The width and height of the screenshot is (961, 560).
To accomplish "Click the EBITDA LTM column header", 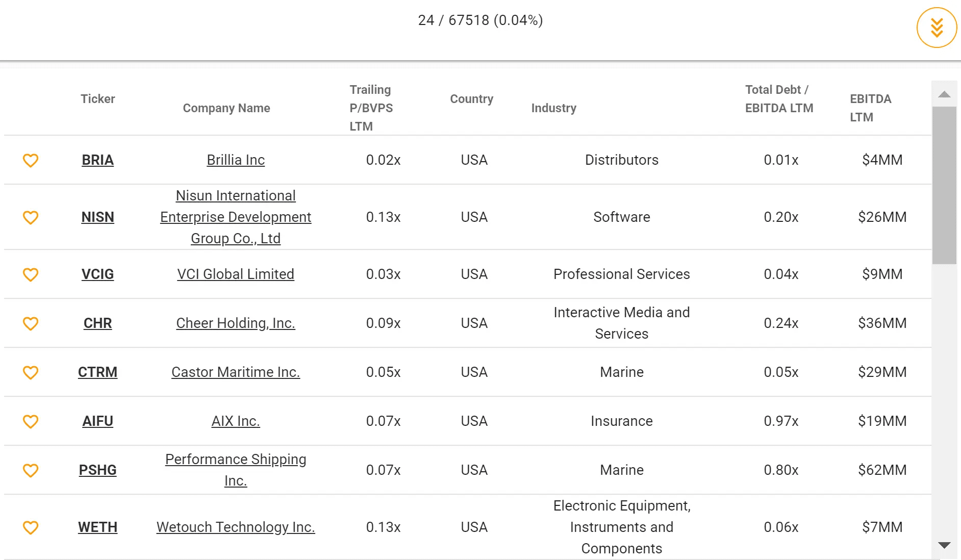I will point(870,108).
